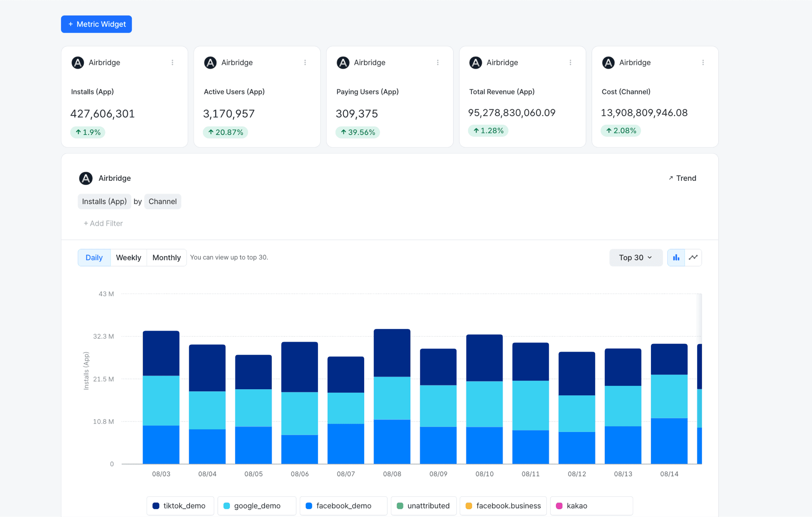
Task: Click Airbridge logo on Total Revenue card
Action: pos(476,63)
